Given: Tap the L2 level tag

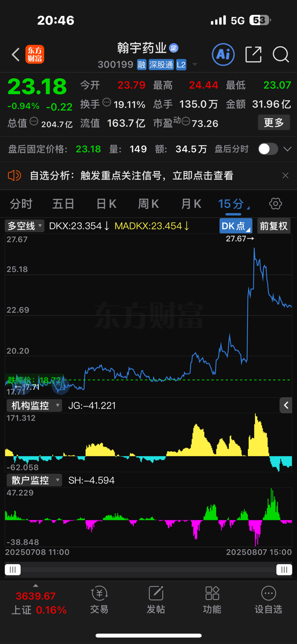Looking at the screenshot, I should 181,65.
